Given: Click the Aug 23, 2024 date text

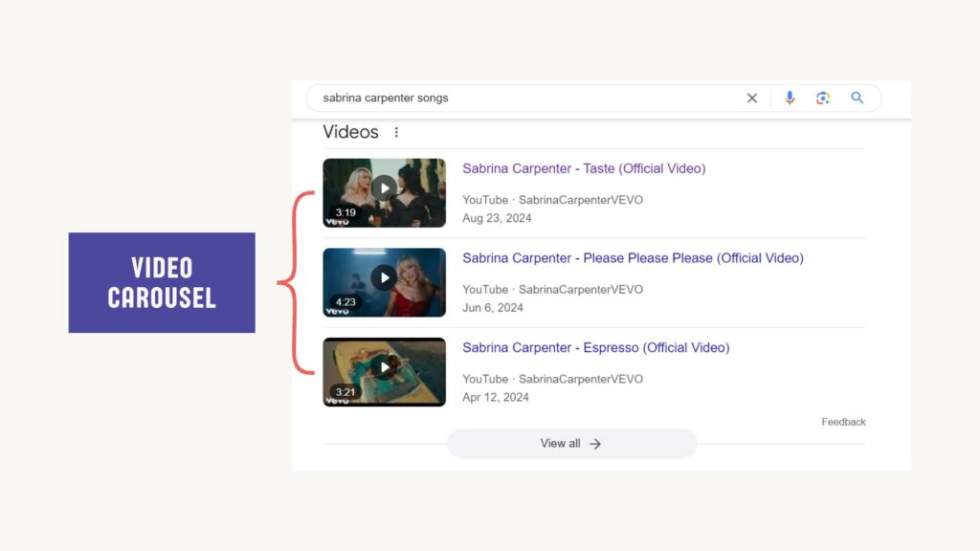Looking at the screenshot, I should [x=497, y=218].
